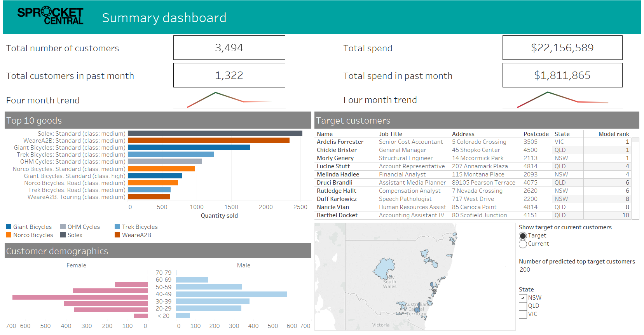Select the Ardelis Forrester row
Viewport: 644px width, 335px height.
473,142
